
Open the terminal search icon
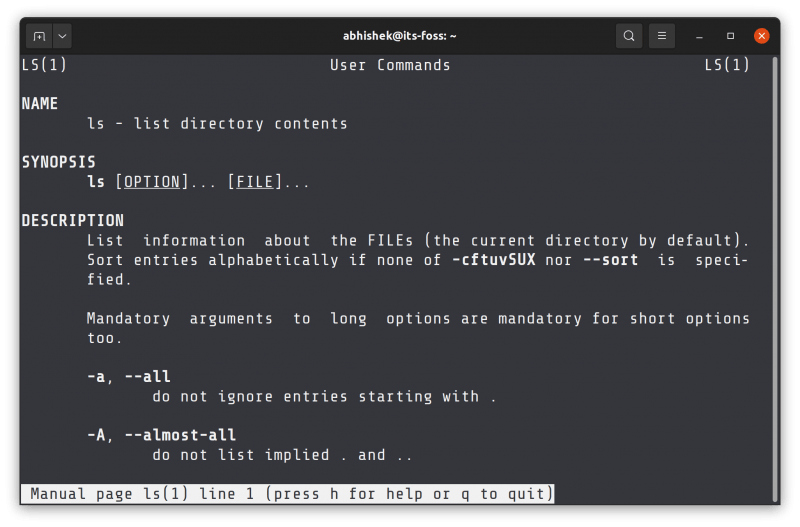(629, 36)
